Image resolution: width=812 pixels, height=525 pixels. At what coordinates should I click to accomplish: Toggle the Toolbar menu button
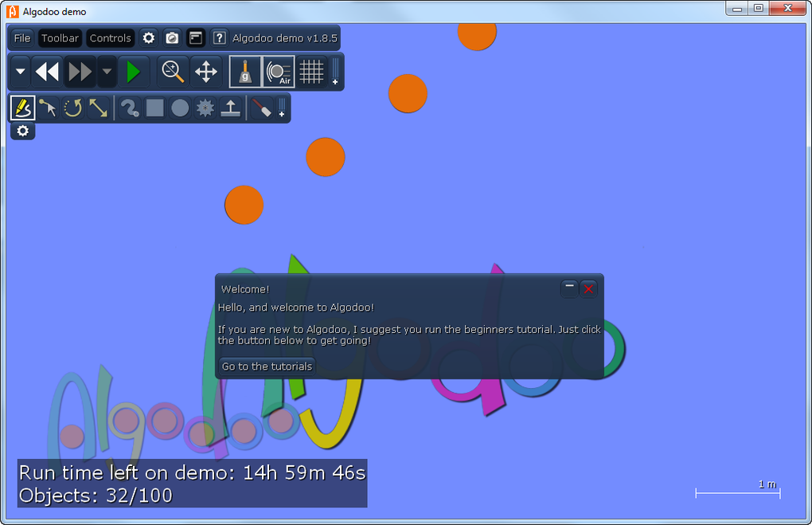60,37
